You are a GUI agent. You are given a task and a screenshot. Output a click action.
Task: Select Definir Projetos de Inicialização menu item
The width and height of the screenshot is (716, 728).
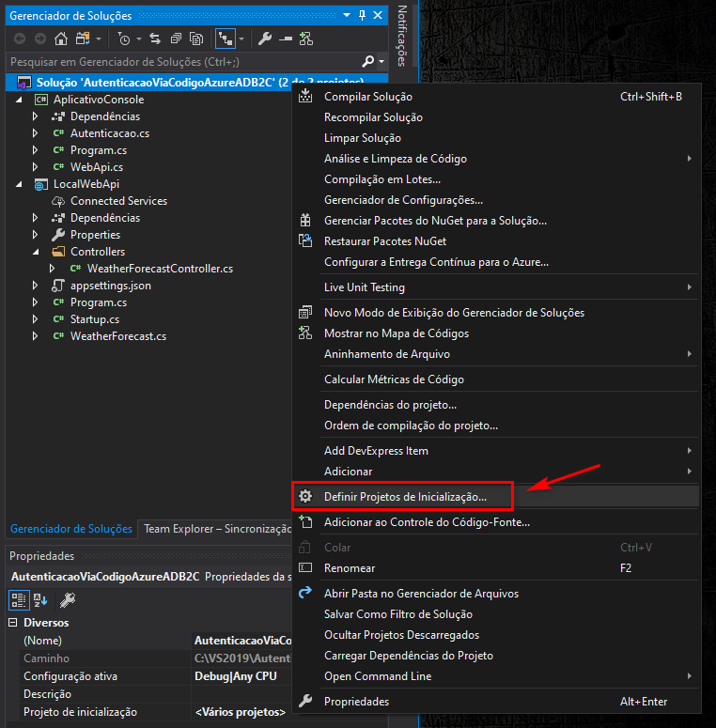(405, 496)
